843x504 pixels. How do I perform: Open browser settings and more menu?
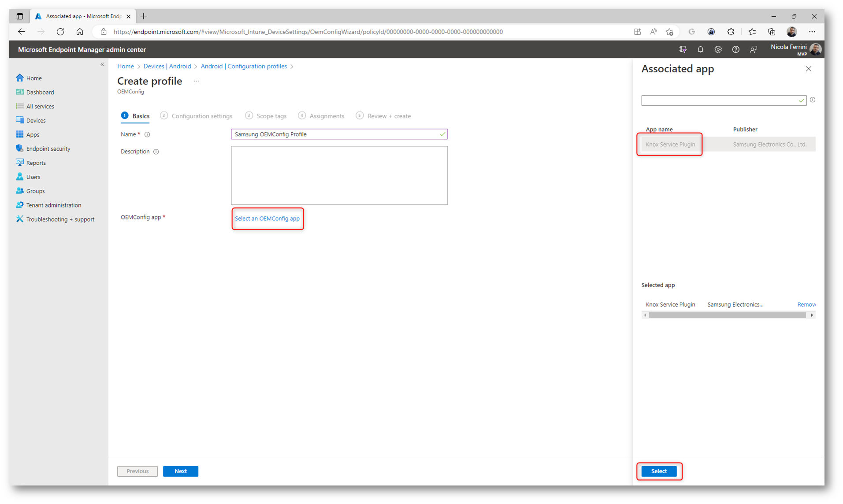[812, 32]
